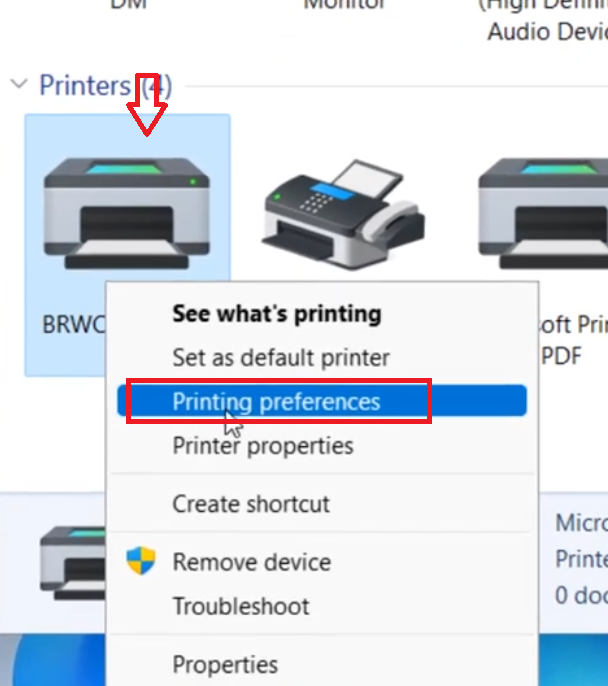Click the document count in details pane

[580, 596]
